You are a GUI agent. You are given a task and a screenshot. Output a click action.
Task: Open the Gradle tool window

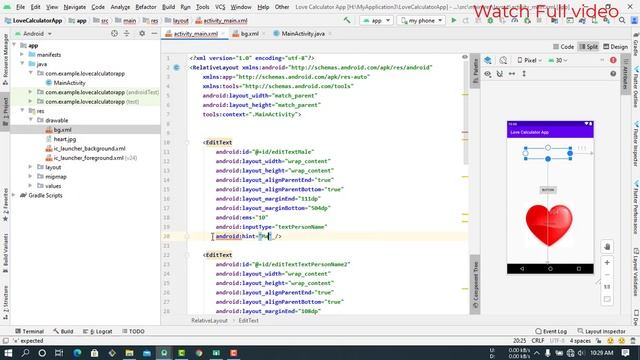click(x=636, y=45)
